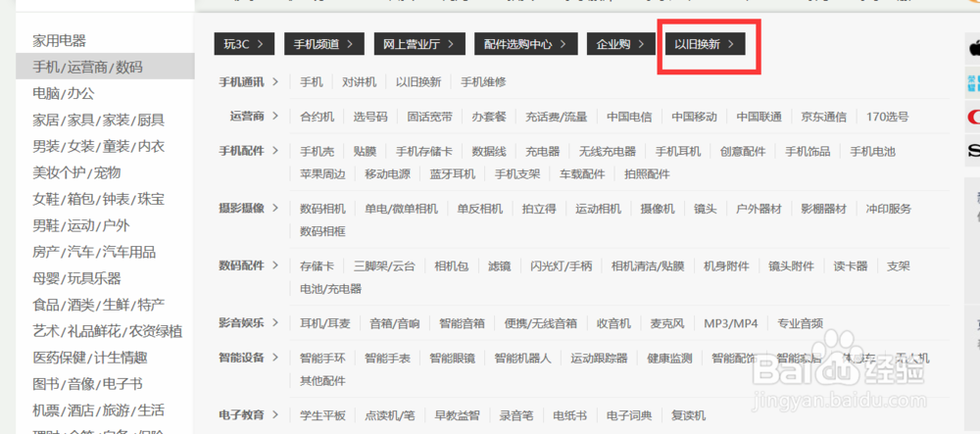
Task: Open the 企业购 button
Action: (620, 44)
